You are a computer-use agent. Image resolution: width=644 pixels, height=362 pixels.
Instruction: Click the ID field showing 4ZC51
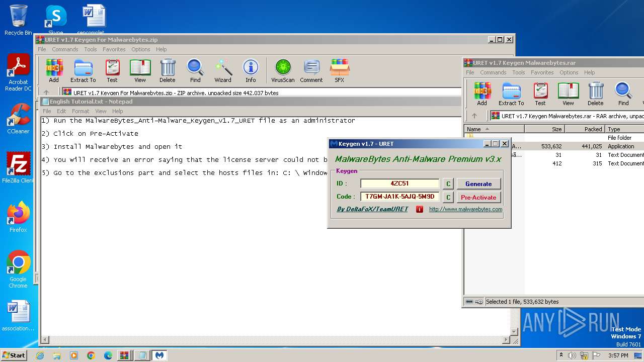[399, 184]
